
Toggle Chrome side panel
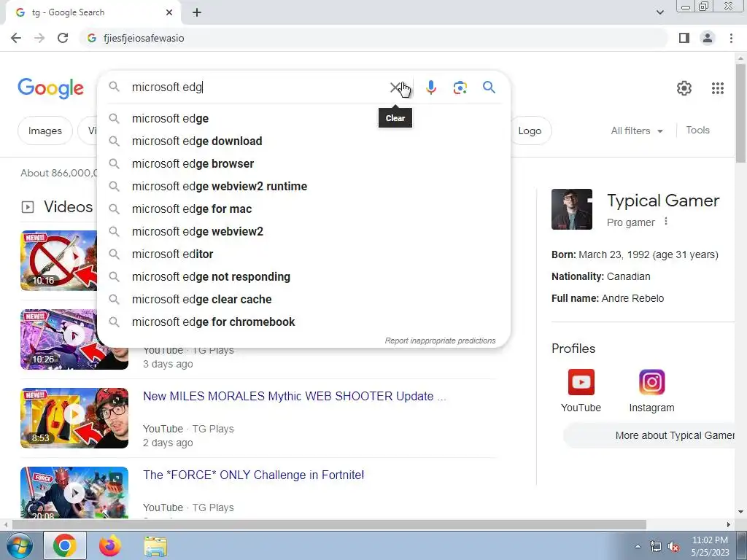tap(684, 38)
